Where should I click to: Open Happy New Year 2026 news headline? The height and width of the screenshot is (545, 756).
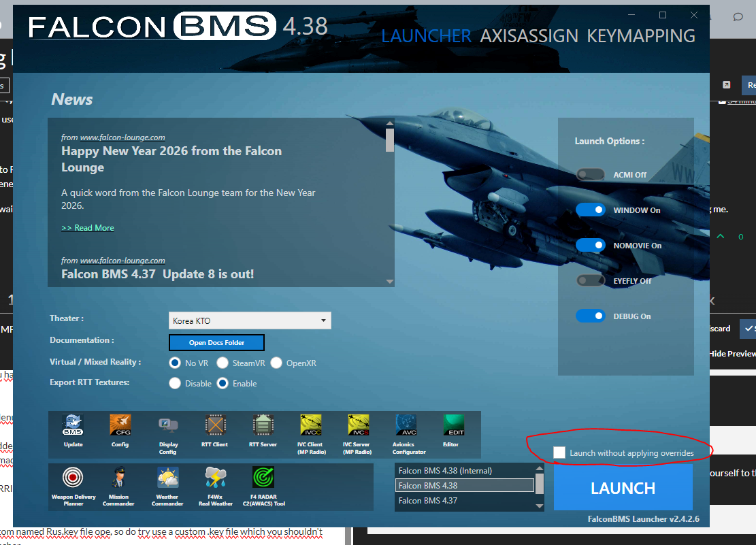click(x=171, y=159)
